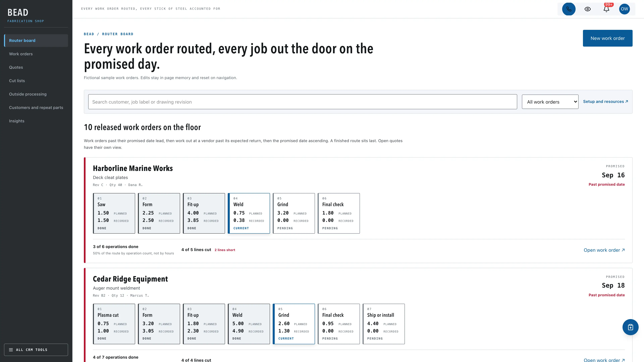
Task: Open Harborline Marine Works work order link
Action: [x=604, y=250]
